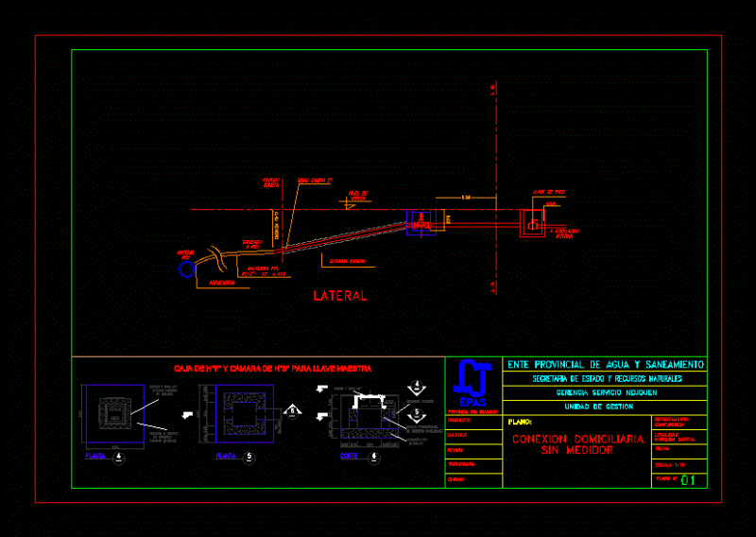Click the DEPARTAMENTO CONFLUENCIA cell
This screenshot has width=756, height=537.
pos(679,423)
